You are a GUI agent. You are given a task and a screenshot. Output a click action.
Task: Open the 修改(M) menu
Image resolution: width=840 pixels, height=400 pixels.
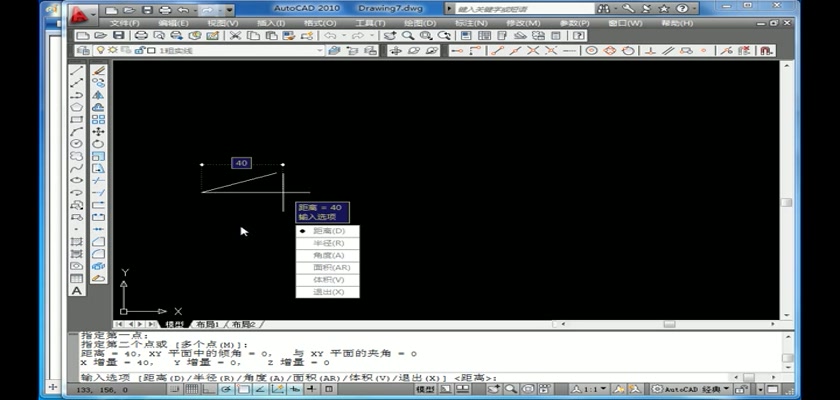(x=523, y=24)
